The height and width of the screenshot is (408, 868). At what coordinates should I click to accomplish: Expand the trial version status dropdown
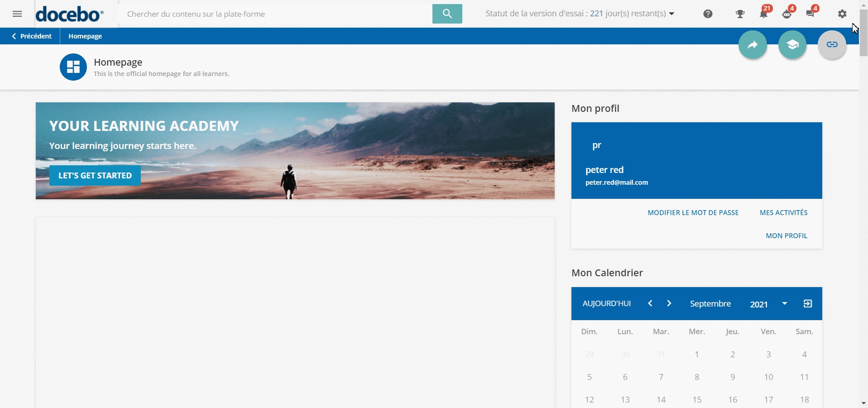pyautogui.click(x=671, y=14)
